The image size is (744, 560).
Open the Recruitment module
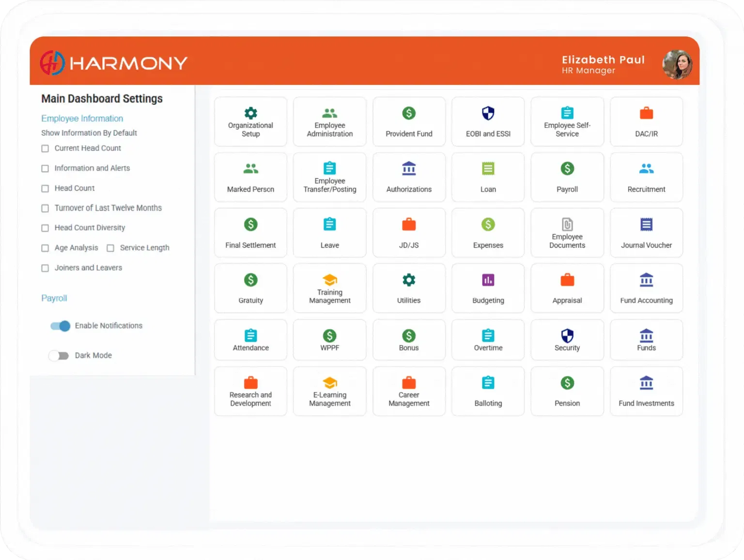pos(646,177)
